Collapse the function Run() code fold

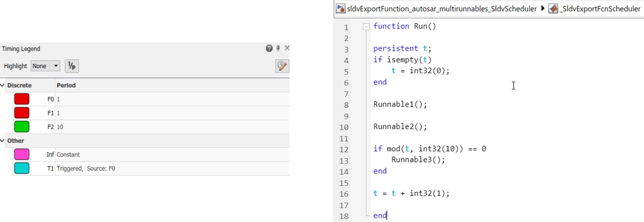(x=365, y=26)
